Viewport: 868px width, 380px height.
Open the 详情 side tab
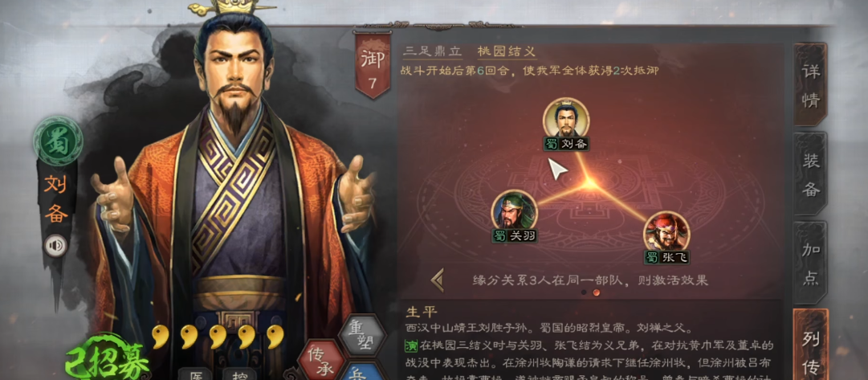point(810,84)
